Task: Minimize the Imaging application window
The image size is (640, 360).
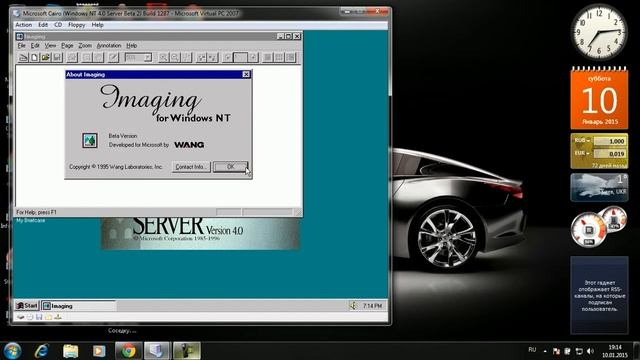Action: pyautogui.click(x=280, y=36)
